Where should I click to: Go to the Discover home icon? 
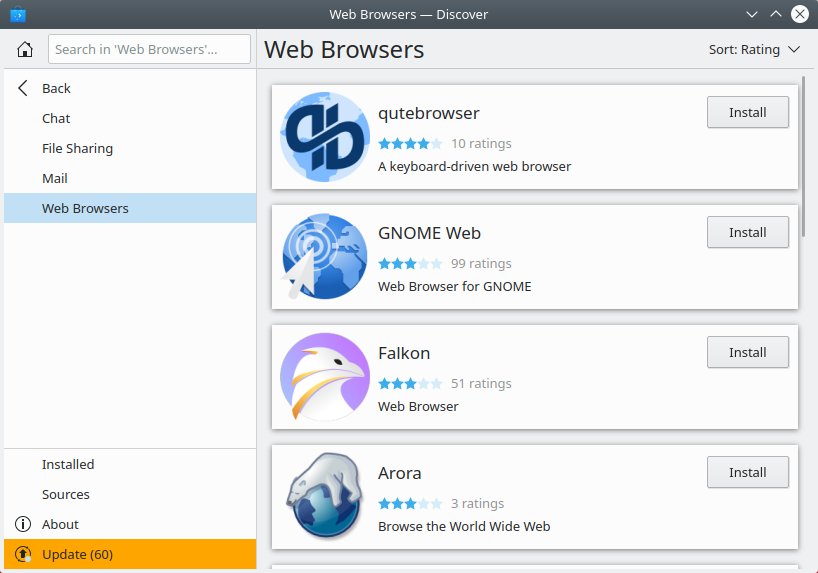[x=25, y=50]
